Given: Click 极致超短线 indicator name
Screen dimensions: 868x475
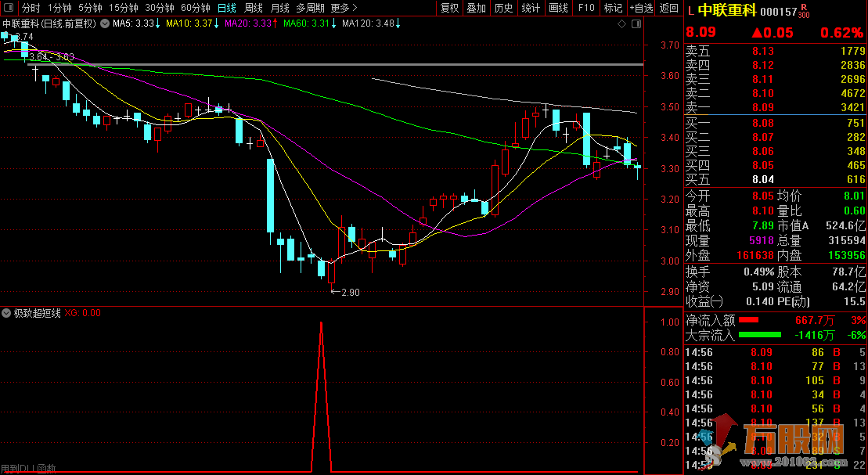Looking at the screenshot, I should pyautogui.click(x=37, y=313).
